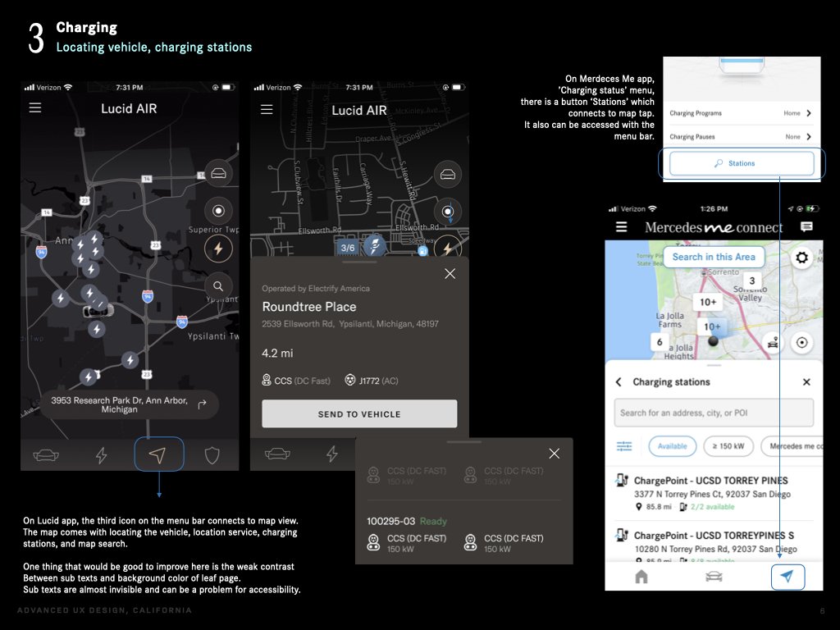This screenshot has height=630, width=840.
Task: Open ChargePoint - UCSD TORREY PINES result
Action: click(714, 493)
